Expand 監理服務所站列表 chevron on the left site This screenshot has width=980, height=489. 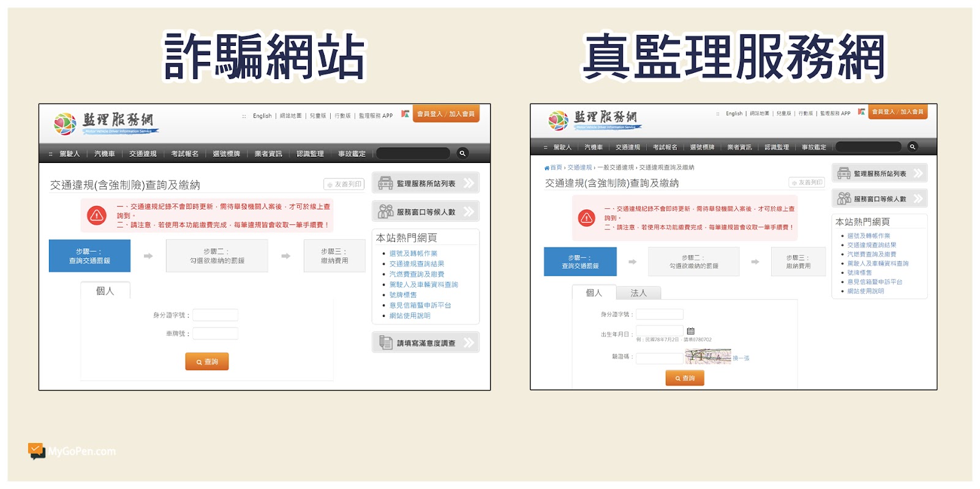(x=469, y=183)
